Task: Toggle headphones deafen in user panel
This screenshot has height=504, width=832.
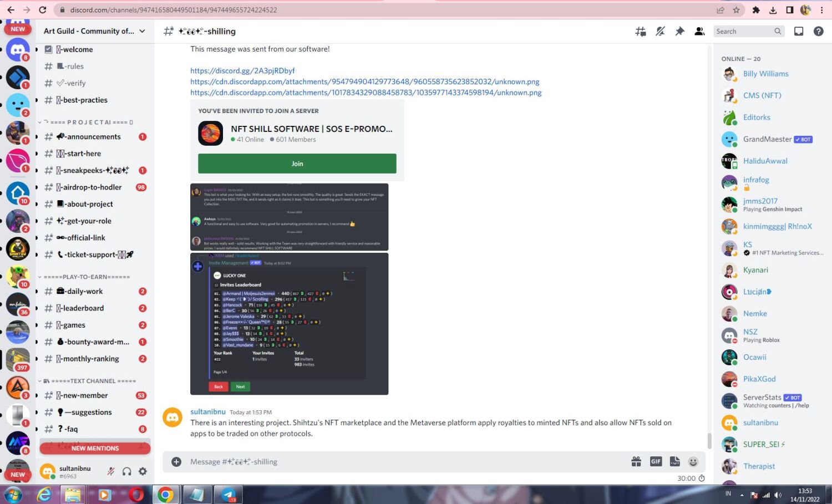Action: click(x=127, y=471)
